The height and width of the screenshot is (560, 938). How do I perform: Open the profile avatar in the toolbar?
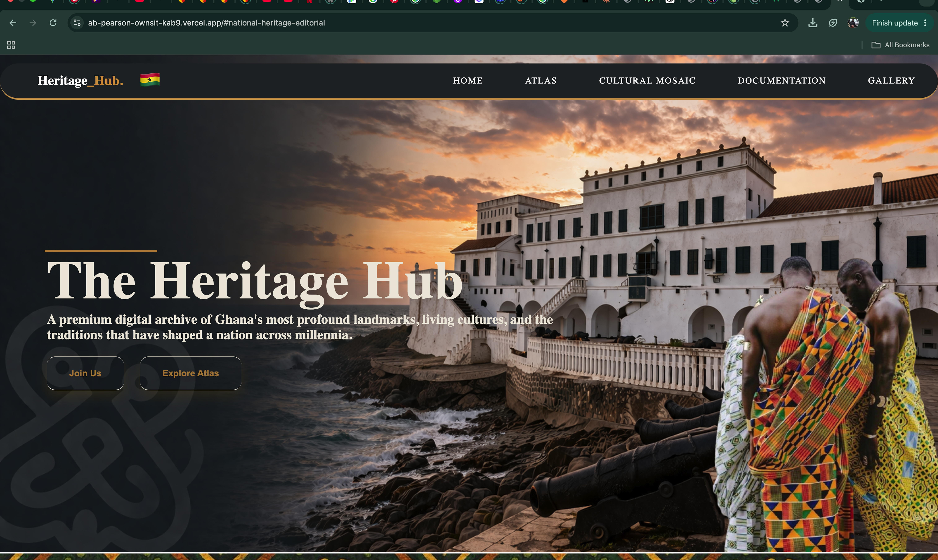(x=853, y=23)
